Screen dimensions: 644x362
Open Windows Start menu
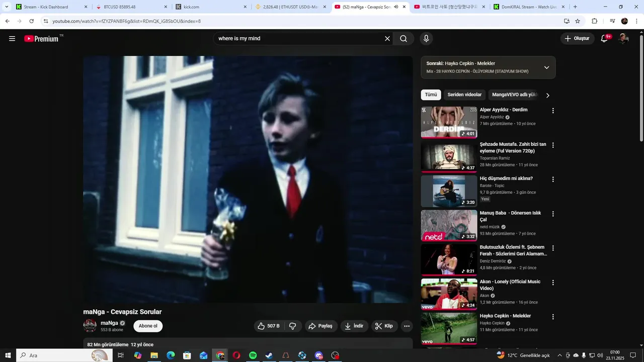point(8,355)
